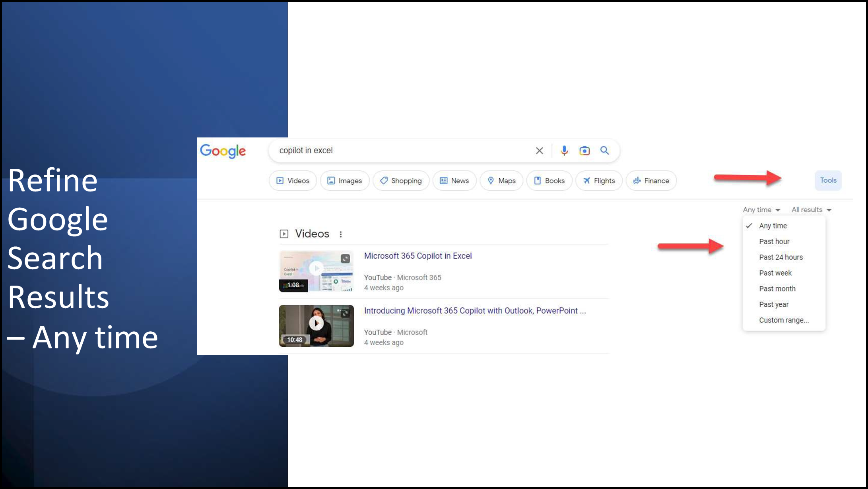Viewport: 868px width, 489px height.
Task: Open the three-dot menu next to Videos heading
Action: (x=341, y=234)
